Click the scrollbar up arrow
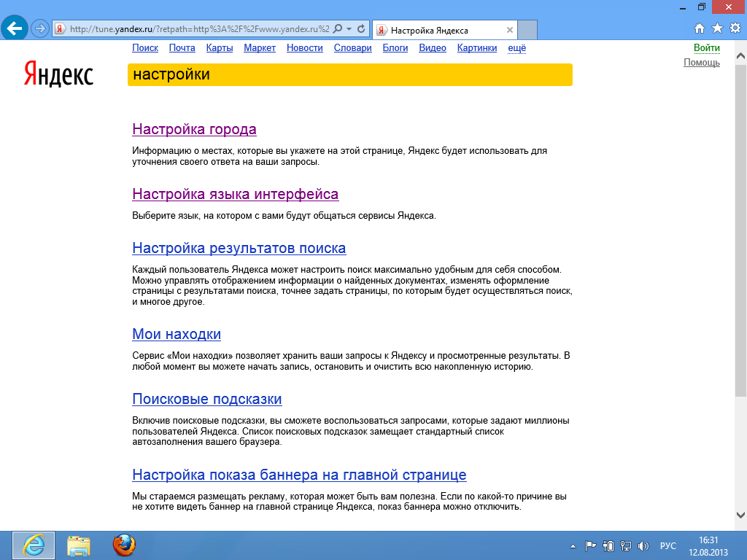The width and height of the screenshot is (747, 560). point(740,56)
